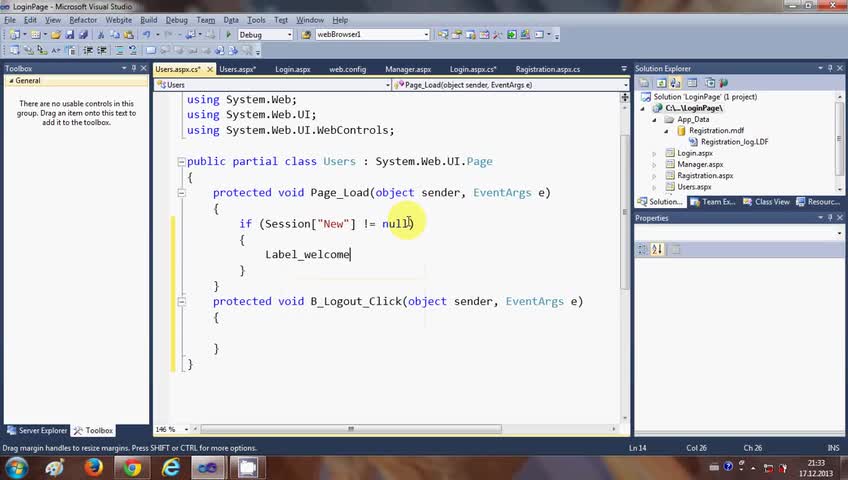
Task: Open the File menu
Action: pos(10,20)
